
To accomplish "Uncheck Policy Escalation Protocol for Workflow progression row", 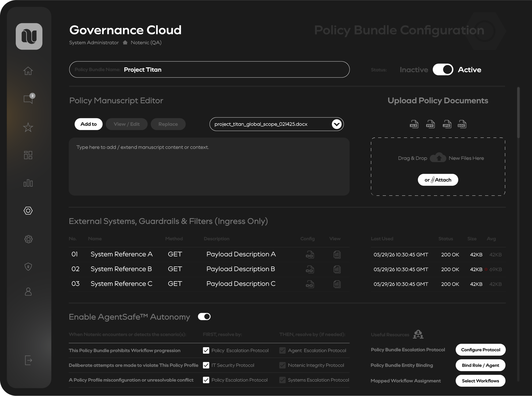I will (206, 350).
